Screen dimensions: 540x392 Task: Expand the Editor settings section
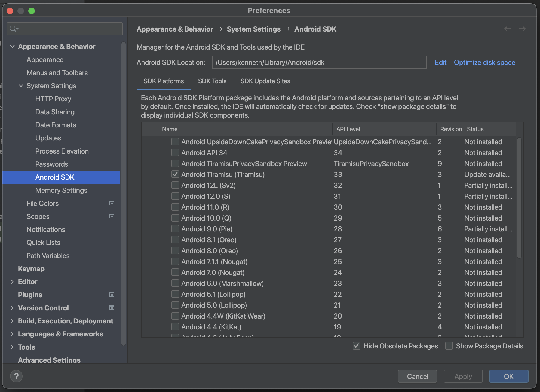pos(12,281)
